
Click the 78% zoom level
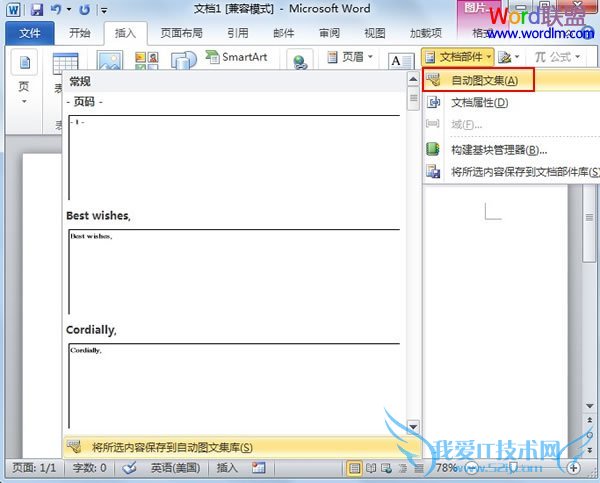[447, 468]
